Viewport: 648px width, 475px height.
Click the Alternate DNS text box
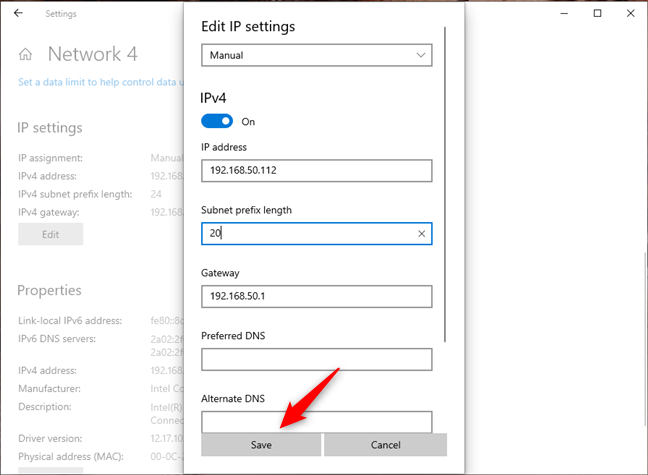coord(316,421)
